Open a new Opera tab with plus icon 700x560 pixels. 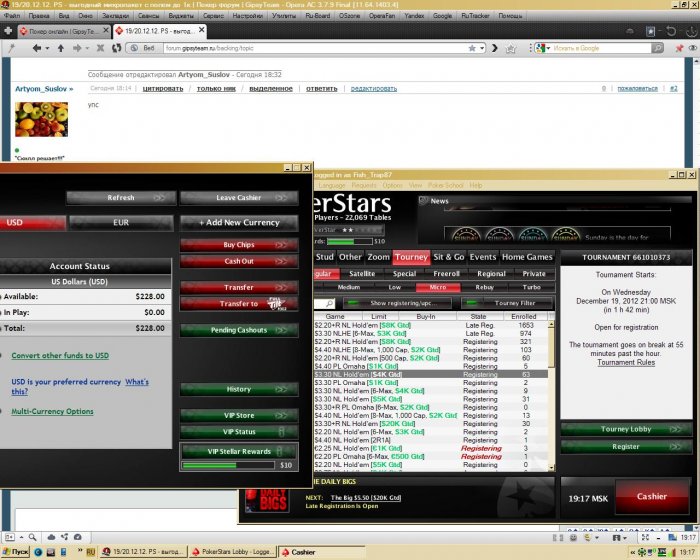[x=8, y=31]
